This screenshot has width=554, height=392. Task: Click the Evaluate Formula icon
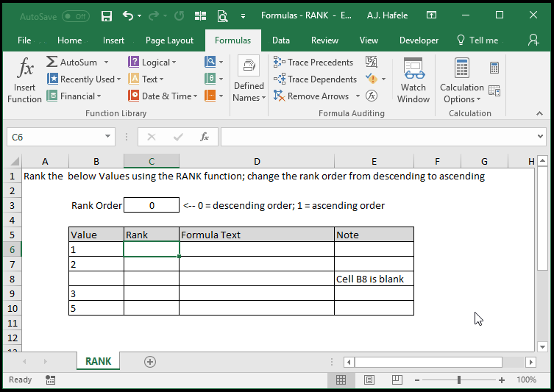click(x=372, y=96)
